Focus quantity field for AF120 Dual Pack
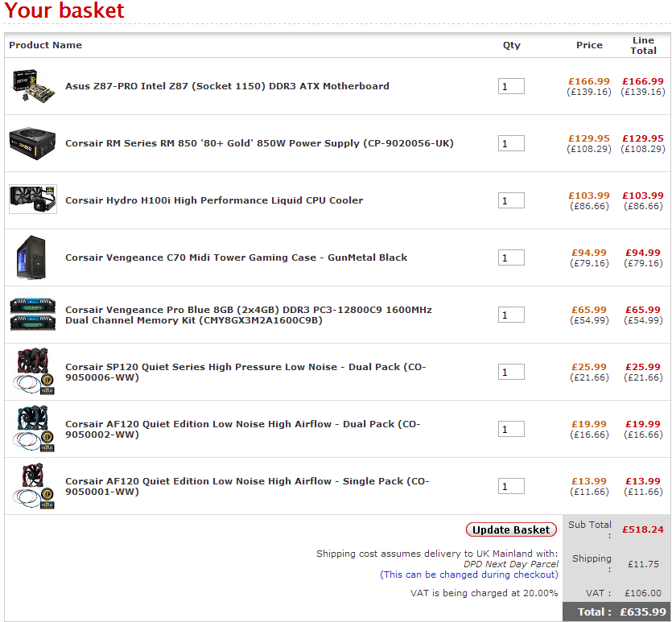The height and width of the screenshot is (622, 672). [x=511, y=429]
